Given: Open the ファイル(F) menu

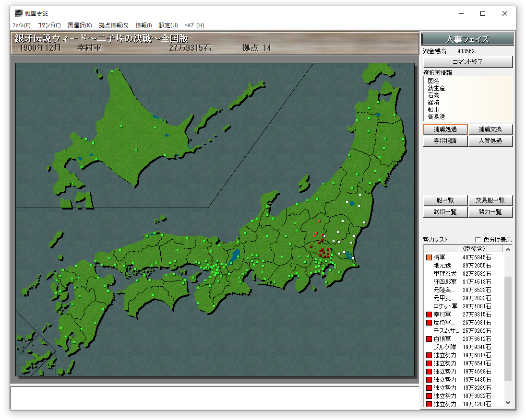Looking at the screenshot, I should pos(21,25).
